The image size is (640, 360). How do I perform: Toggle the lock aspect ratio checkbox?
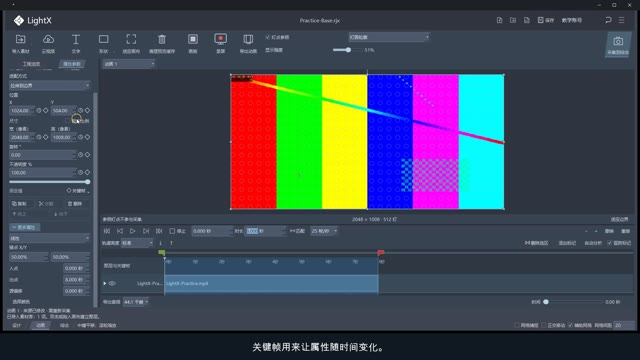pyautogui.click(x=68, y=121)
